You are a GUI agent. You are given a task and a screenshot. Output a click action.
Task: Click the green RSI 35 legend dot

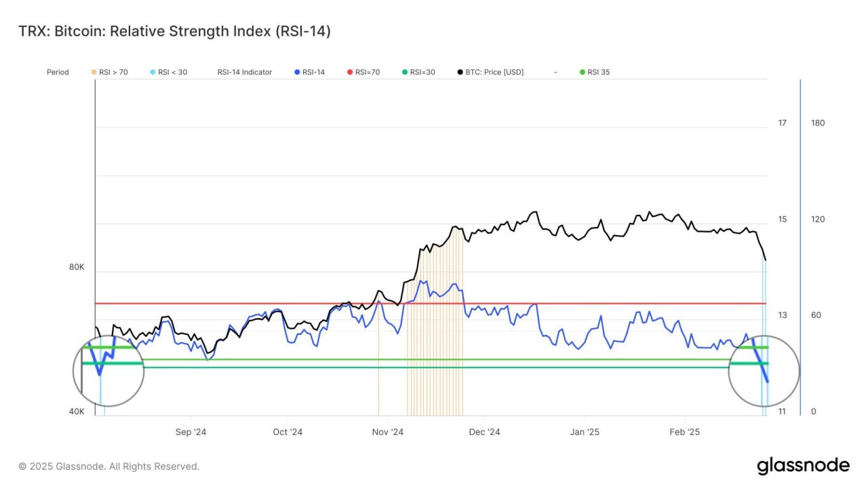[x=583, y=72]
